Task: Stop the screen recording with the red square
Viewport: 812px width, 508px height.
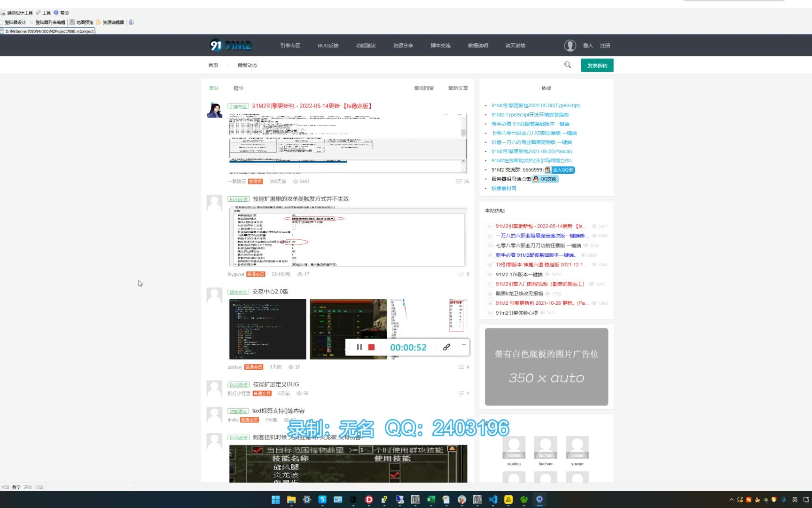Action: 371,347
